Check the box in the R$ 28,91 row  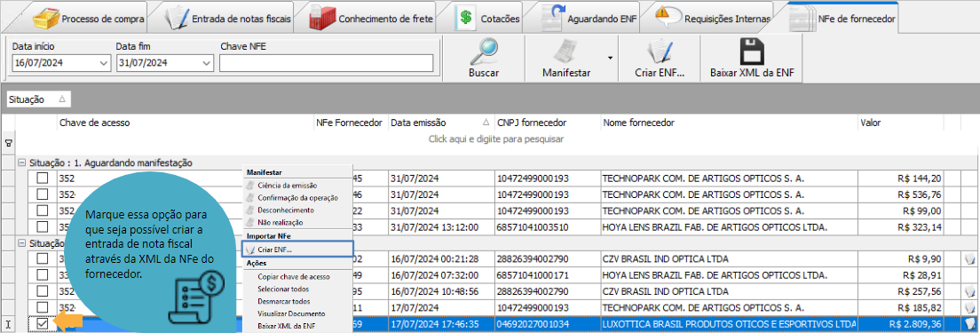click(42, 275)
